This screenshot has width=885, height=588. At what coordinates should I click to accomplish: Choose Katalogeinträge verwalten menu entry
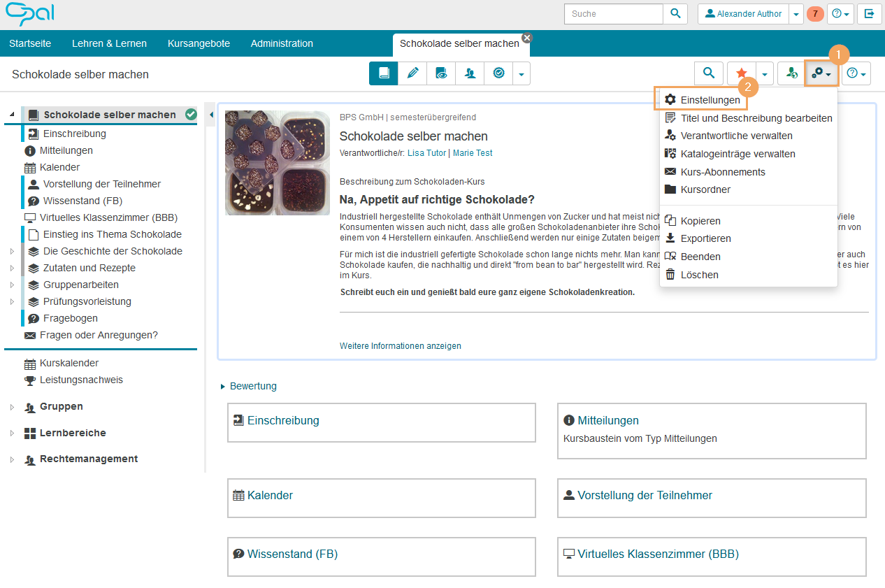pyautogui.click(x=748, y=154)
